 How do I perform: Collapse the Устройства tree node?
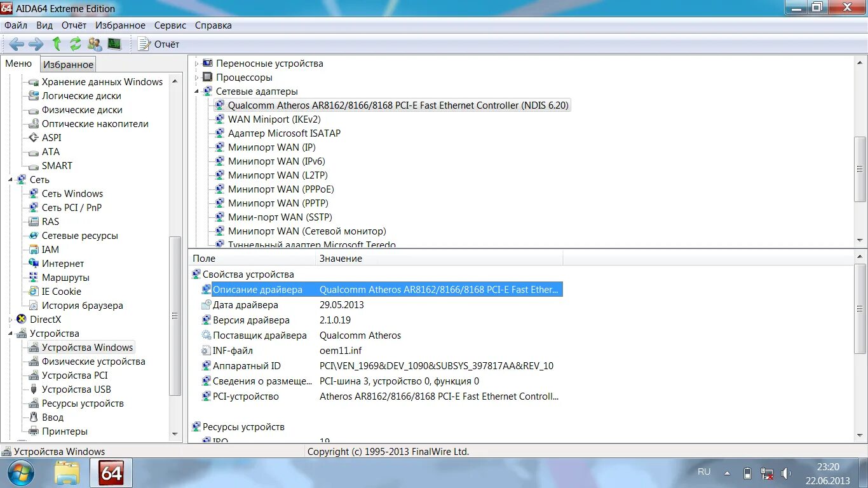pos(11,334)
